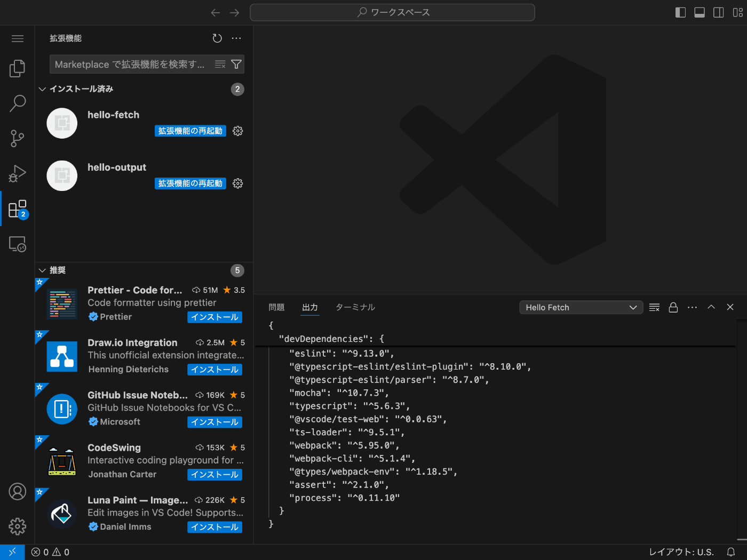The width and height of the screenshot is (747, 560).
Task: Click the Draw.io extension thumbnail
Action: pos(62,356)
